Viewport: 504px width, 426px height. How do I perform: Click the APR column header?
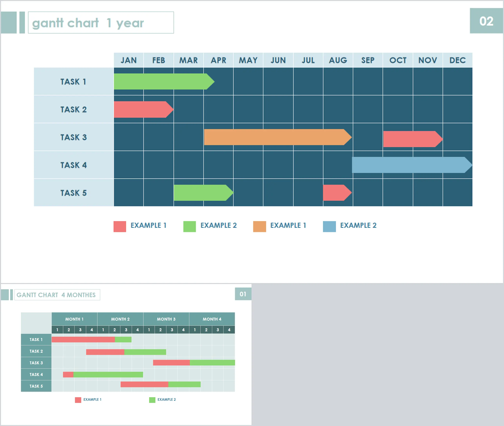(x=218, y=60)
